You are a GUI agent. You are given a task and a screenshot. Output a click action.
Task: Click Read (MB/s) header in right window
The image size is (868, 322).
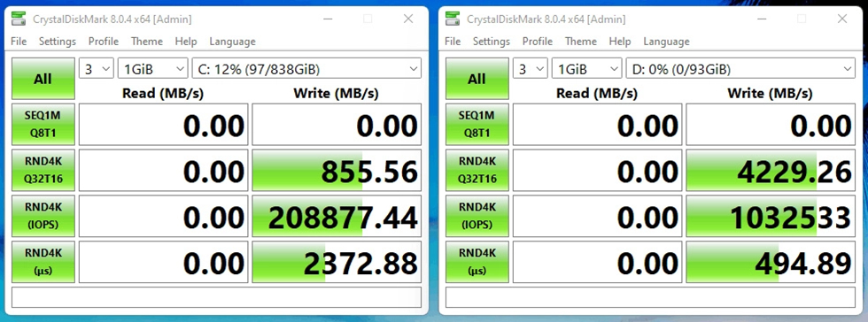pyautogui.click(x=597, y=94)
